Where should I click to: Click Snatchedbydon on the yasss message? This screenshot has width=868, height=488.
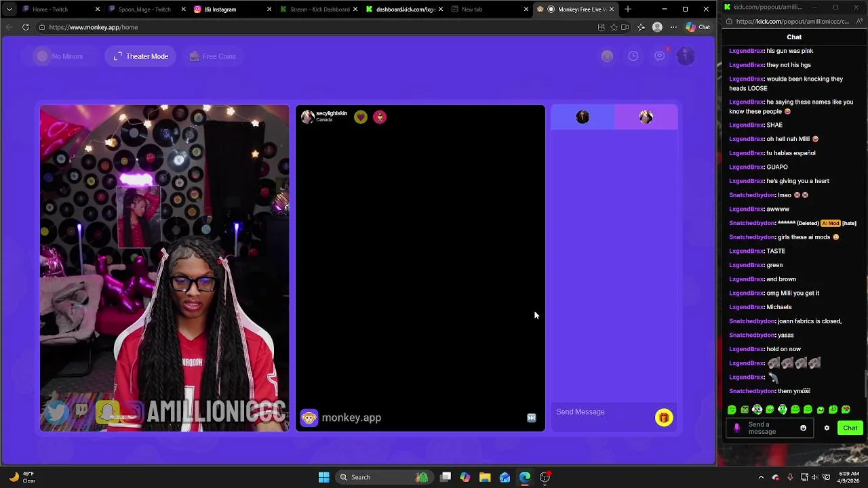click(752, 335)
